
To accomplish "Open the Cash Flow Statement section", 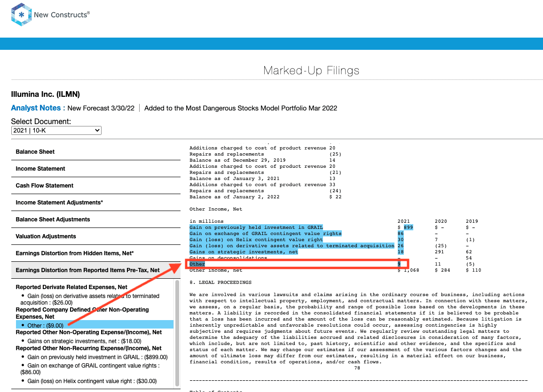I will (x=96, y=186).
